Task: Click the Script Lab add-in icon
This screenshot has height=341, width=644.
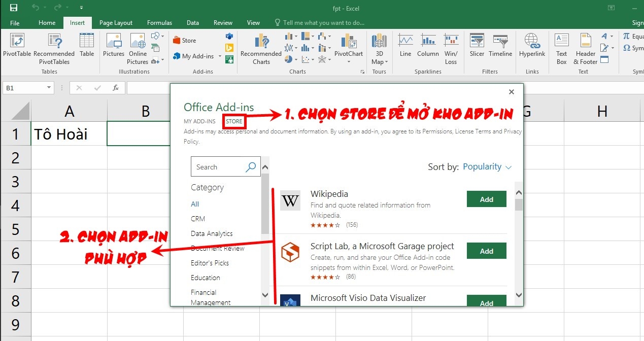Action: pyautogui.click(x=290, y=252)
